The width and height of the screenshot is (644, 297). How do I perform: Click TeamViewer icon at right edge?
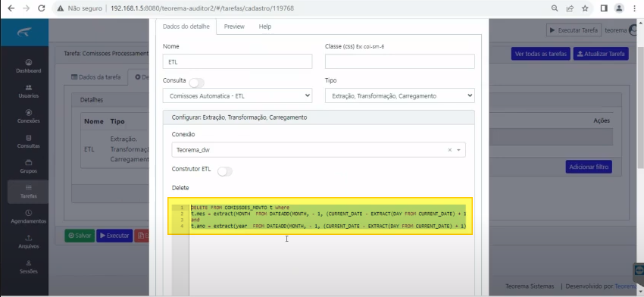tap(639, 270)
